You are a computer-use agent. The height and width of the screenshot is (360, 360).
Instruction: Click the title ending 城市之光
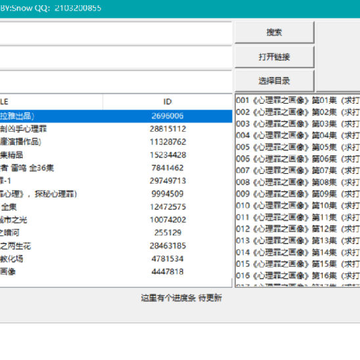click(13, 220)
